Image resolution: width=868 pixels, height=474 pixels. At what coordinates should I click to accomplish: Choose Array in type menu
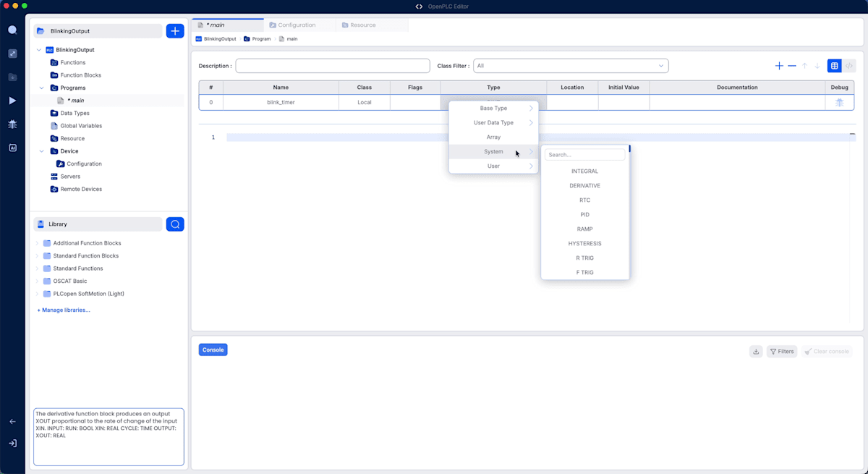click(x=493, y=137)
